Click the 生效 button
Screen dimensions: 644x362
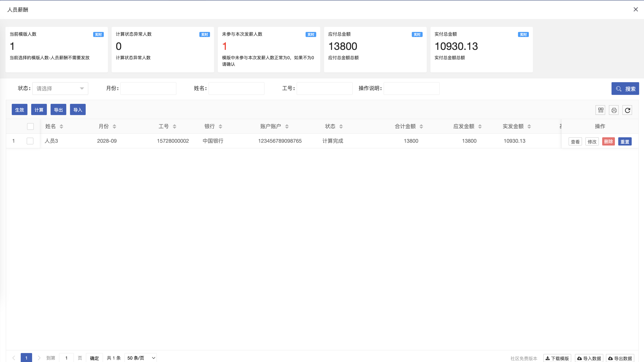[19, 110]
